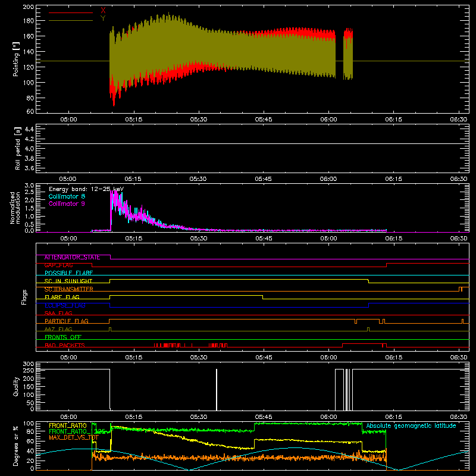Click the olive "Y" legend label

click(103, 18)
